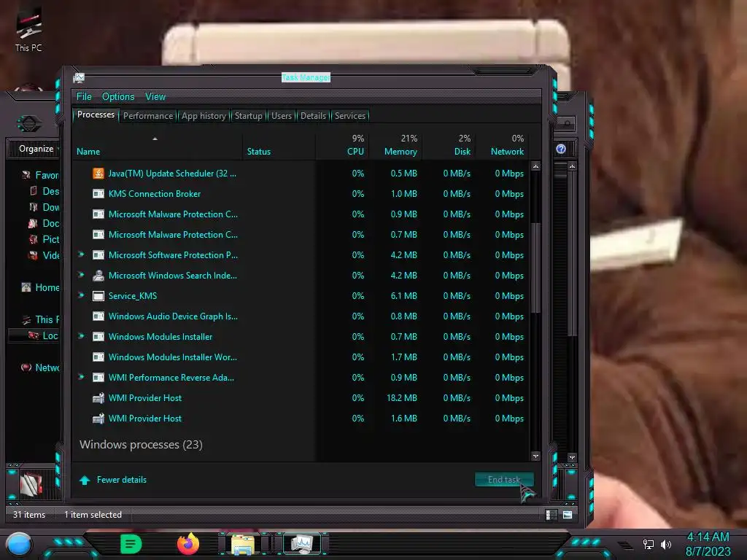Open Explorer help question mark icon

(x=561, y=149)
